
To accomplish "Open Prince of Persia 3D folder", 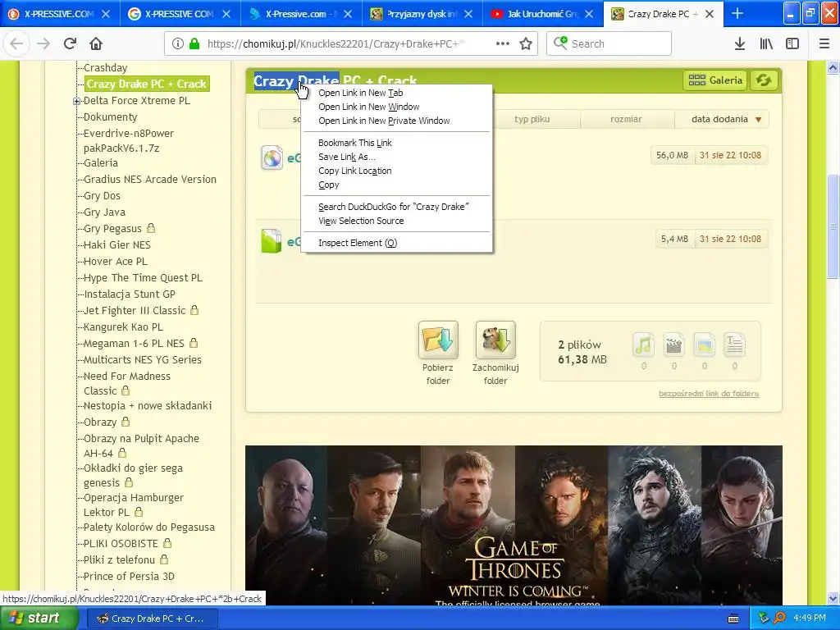I will coord(129,576).
